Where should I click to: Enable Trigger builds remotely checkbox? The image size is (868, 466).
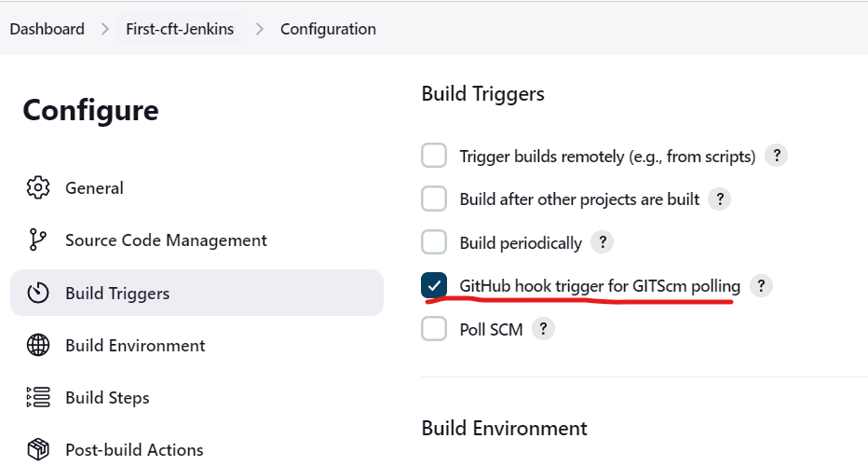(x=434, y=156)
